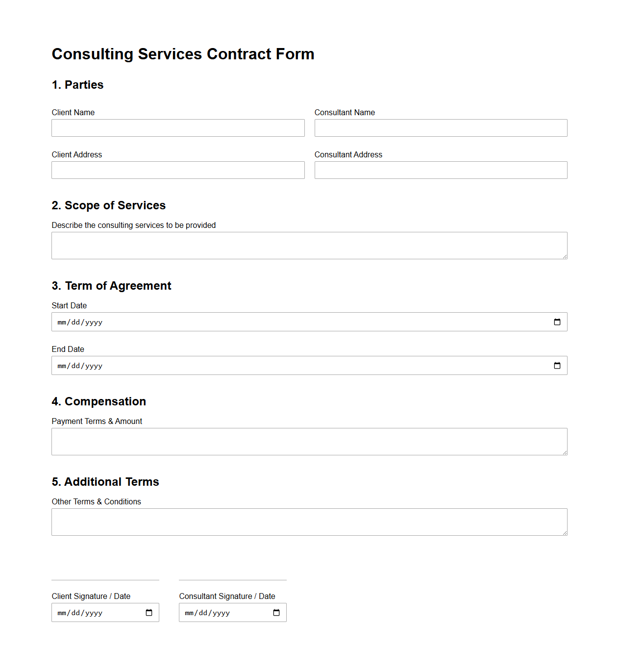Click the Consultant Signature line above the label
The height and width of the screenshot is (672, 619).
click(x=232, y=580)
